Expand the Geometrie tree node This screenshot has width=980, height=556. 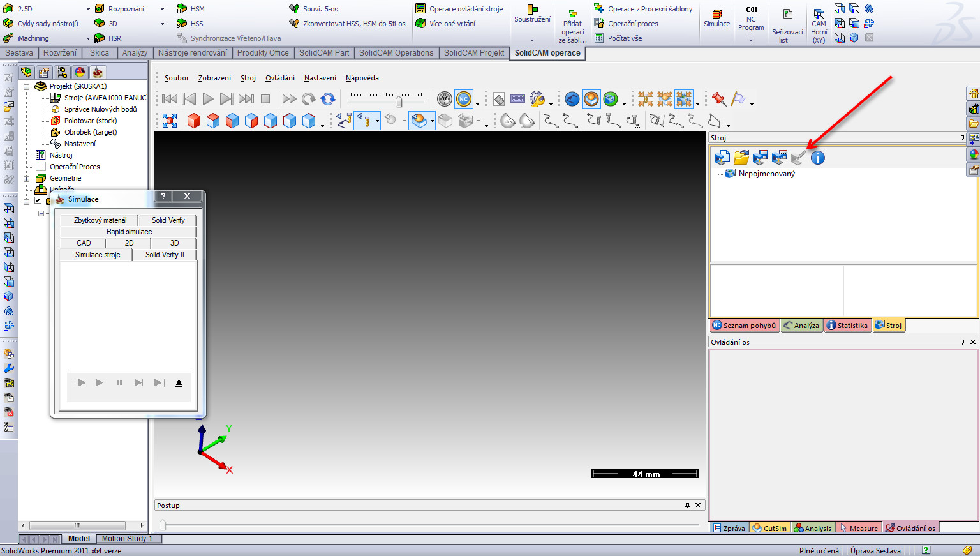tap(27, 179)
